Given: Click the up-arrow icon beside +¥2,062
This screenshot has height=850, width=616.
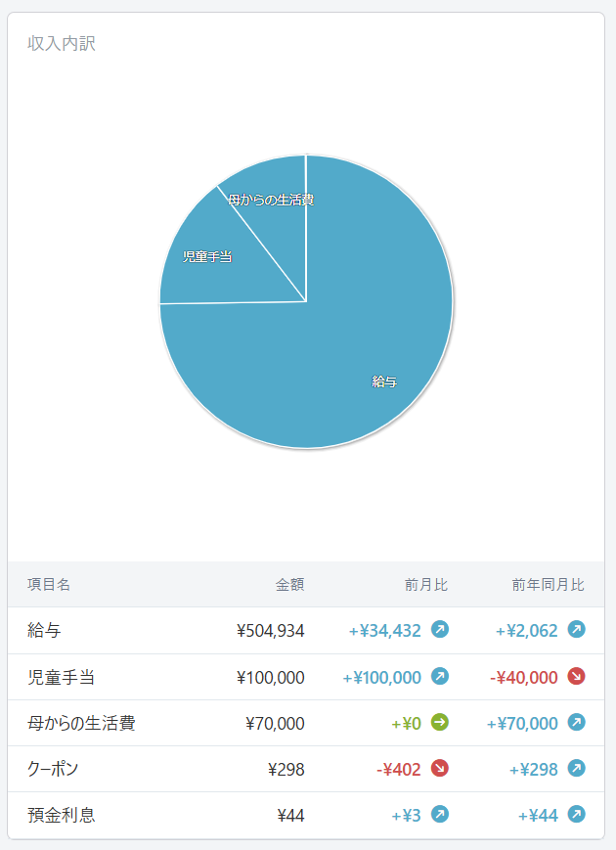Looking at the screenshot, I should [x=577, y=630].
